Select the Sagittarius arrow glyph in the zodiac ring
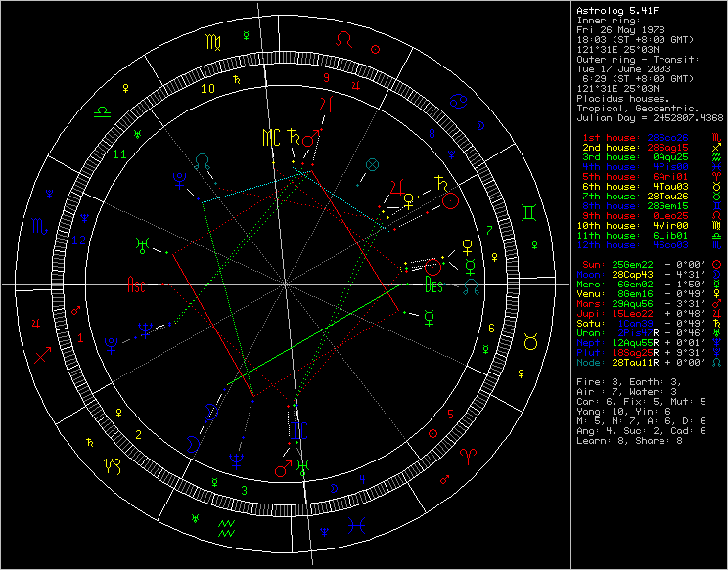728x570 pixels. pos(42,356)
